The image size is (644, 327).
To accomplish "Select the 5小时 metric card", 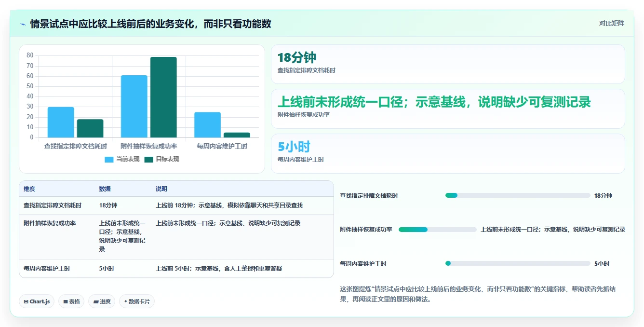I will 448,153.
